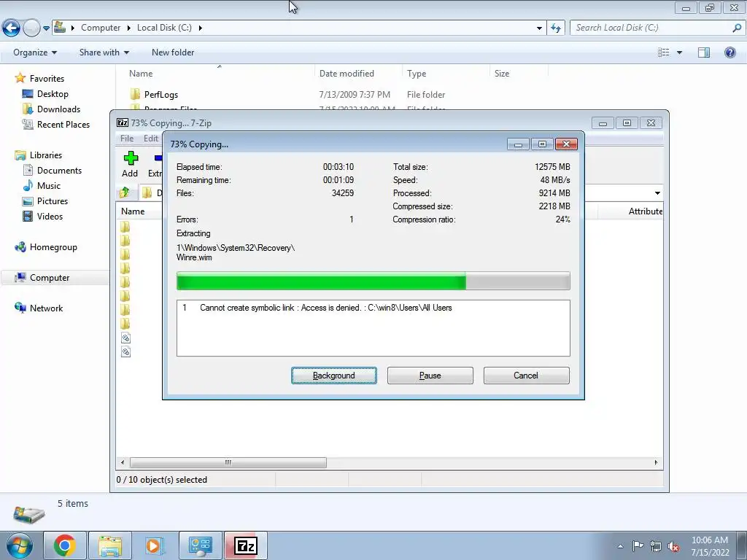This screenshot has width=747, height=560.
Task: Click the control panel taskbar icon
Action: pyautogui.click(x=200, y=545)
